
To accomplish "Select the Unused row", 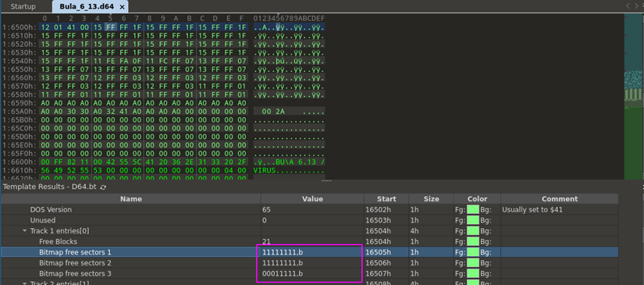I will [309, 220].
